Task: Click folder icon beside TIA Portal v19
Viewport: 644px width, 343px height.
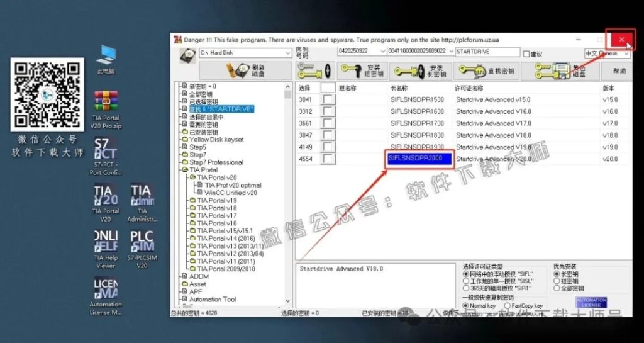Action: [x=192, y=201]
